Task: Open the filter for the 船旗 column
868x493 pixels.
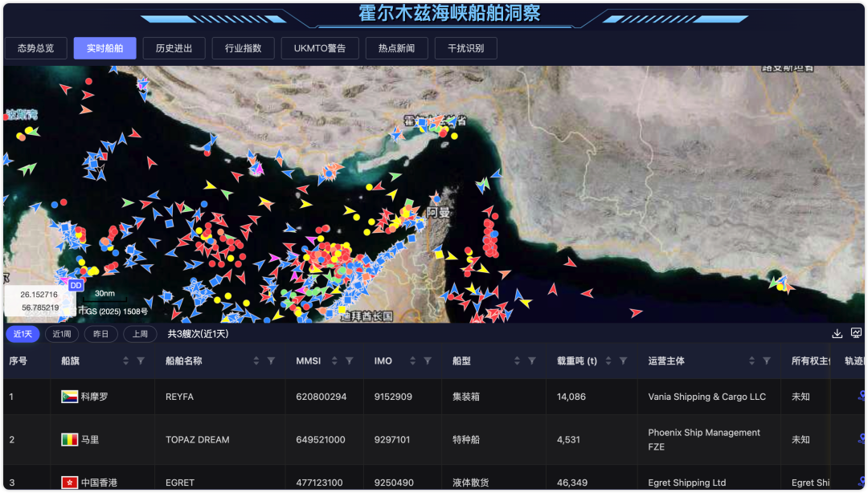Action: 141,361
